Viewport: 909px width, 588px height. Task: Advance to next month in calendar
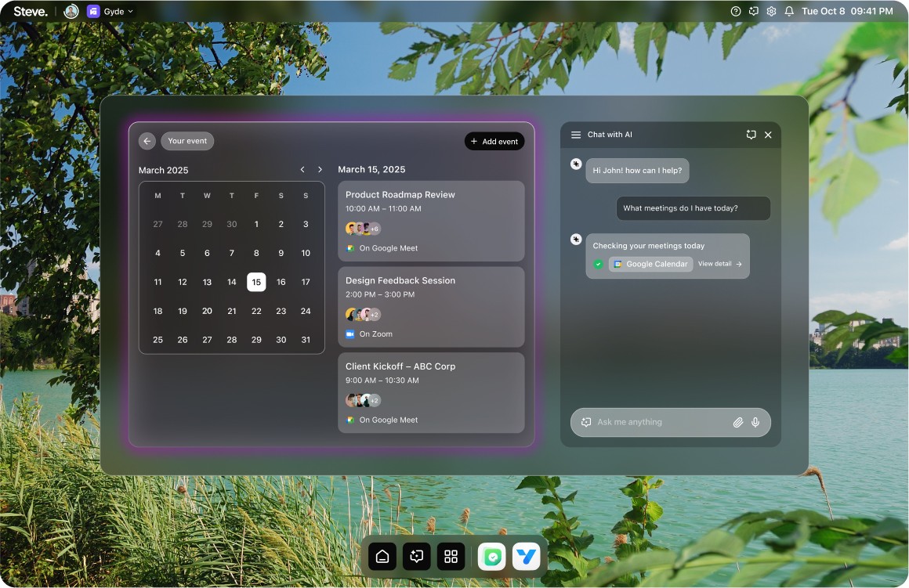(x=320, y=170)
